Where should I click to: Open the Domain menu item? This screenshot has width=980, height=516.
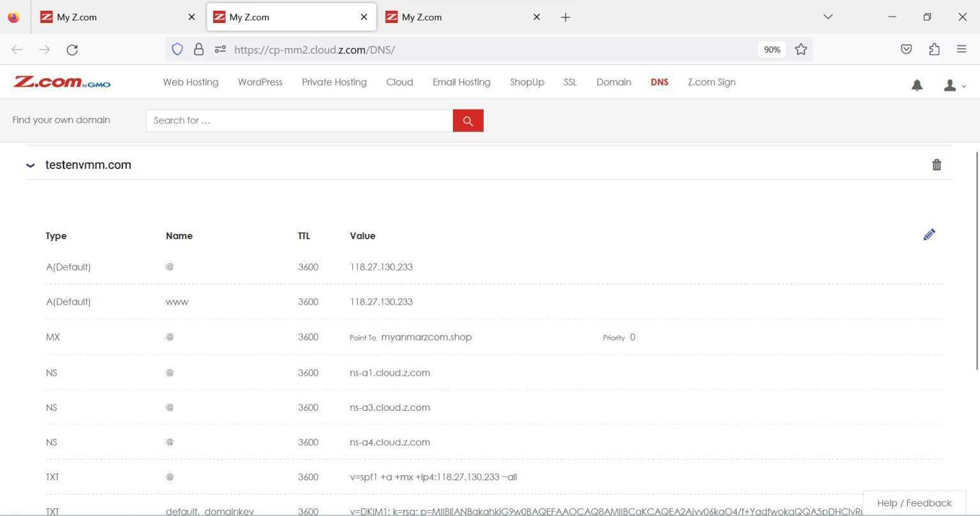(x=614, y=82)
